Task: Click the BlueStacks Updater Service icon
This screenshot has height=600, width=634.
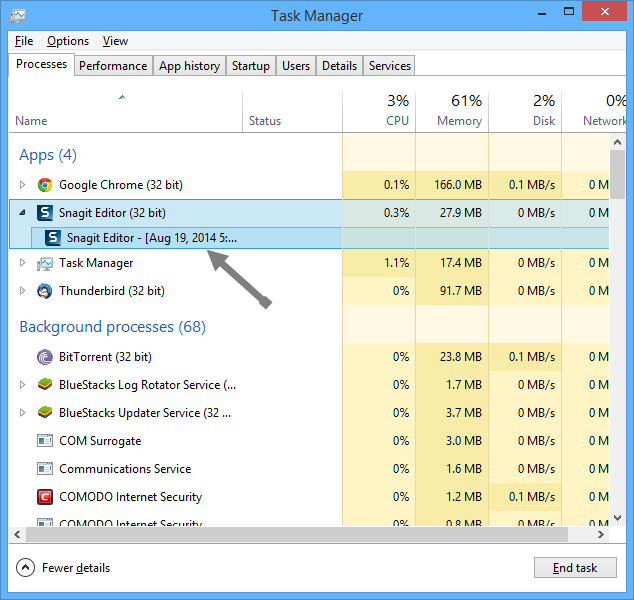Action: coord(45,412)
